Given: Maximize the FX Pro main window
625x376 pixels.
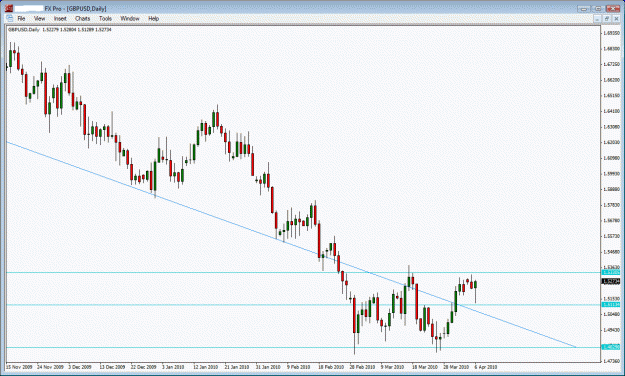Looking at the screenshot, I should click(x=597, y=8).
